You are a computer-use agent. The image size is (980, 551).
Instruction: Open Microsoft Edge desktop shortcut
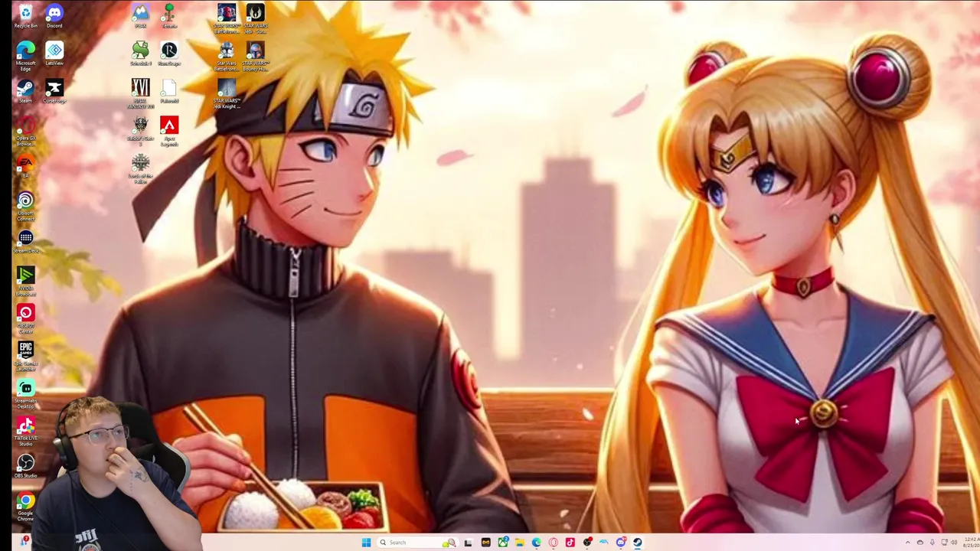click(25, 56)
